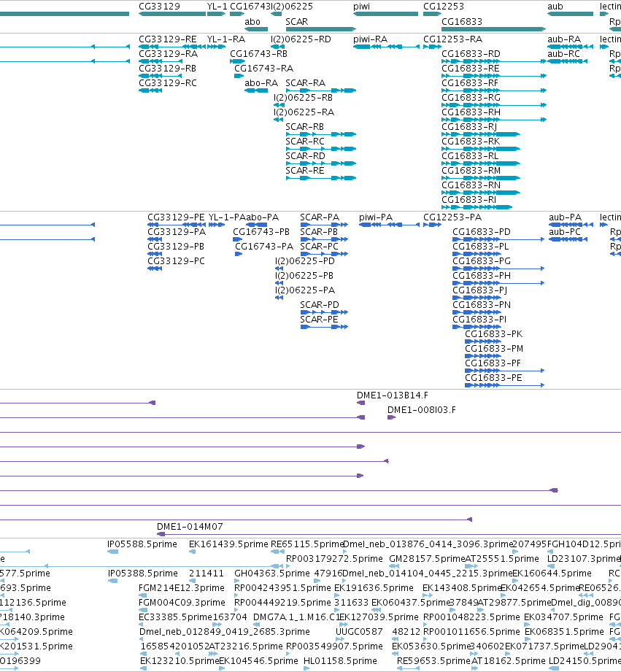Screen dimensions: 621x672
Task: Select transcript CG16833-RD
Action: (494, 61)
